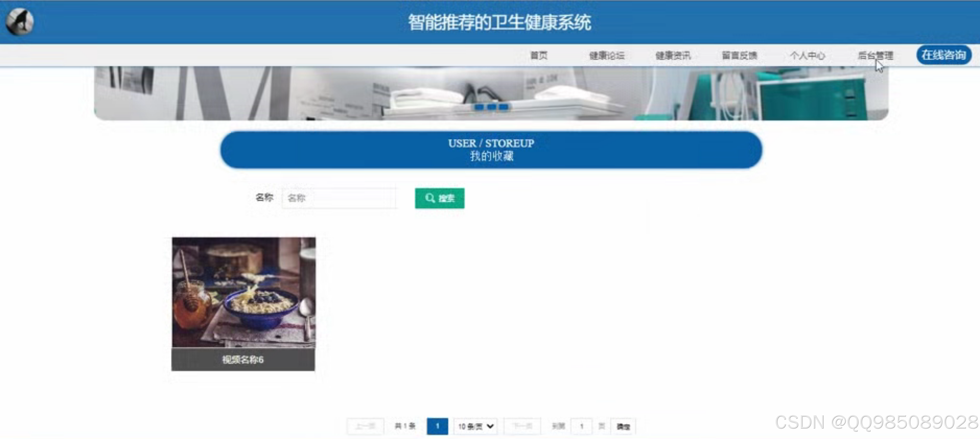This screenshot has width=980, height=439.
Task: Click the page jump number field
Action: (581, 426)
